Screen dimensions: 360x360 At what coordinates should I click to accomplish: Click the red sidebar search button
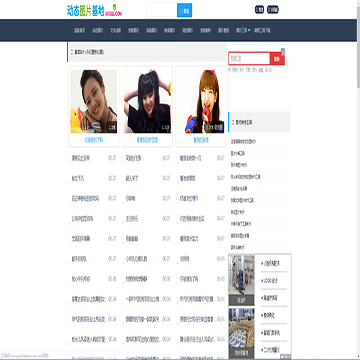click(277, 59)
